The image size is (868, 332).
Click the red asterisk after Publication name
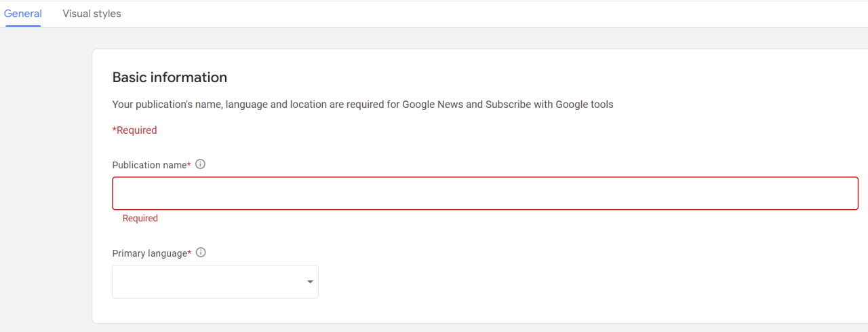(189, 164)
